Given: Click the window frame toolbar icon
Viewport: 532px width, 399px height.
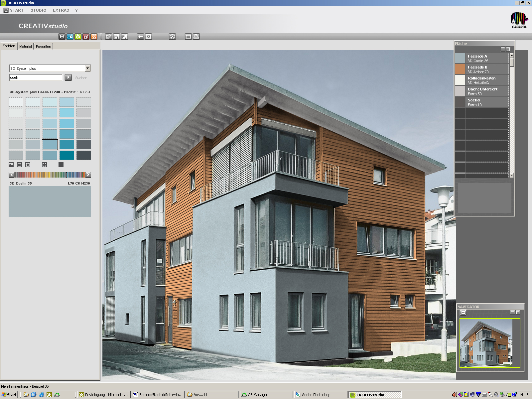Looking at the screenshot, I should click(188, 37).
